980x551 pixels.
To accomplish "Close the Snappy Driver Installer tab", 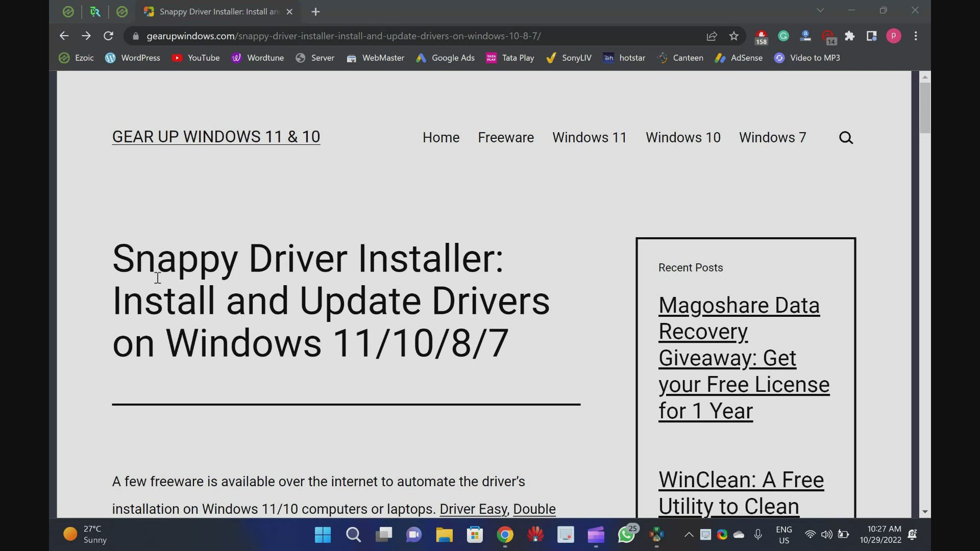I will click(289, 12).
